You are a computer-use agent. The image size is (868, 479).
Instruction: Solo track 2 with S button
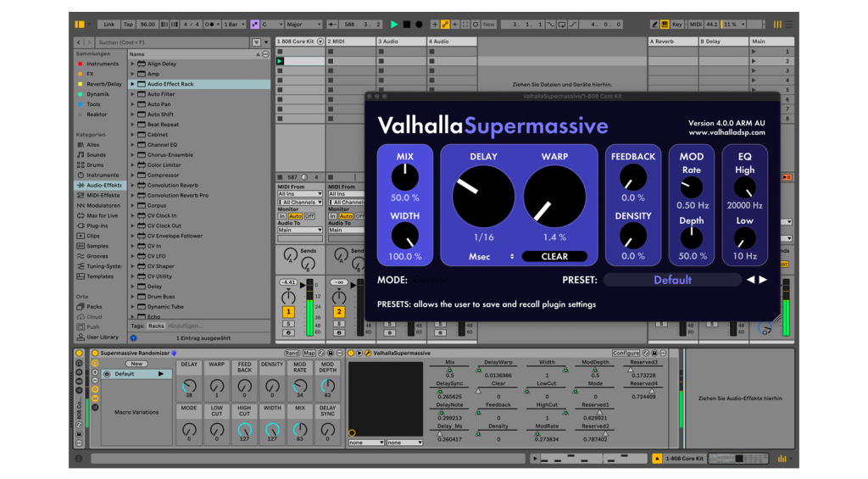coord(339,324)
